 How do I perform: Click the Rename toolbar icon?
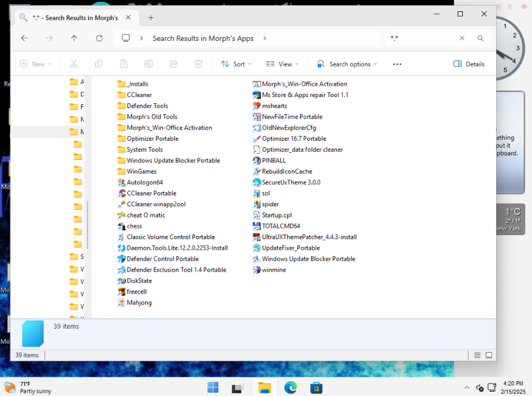click(x=149, y=64)
